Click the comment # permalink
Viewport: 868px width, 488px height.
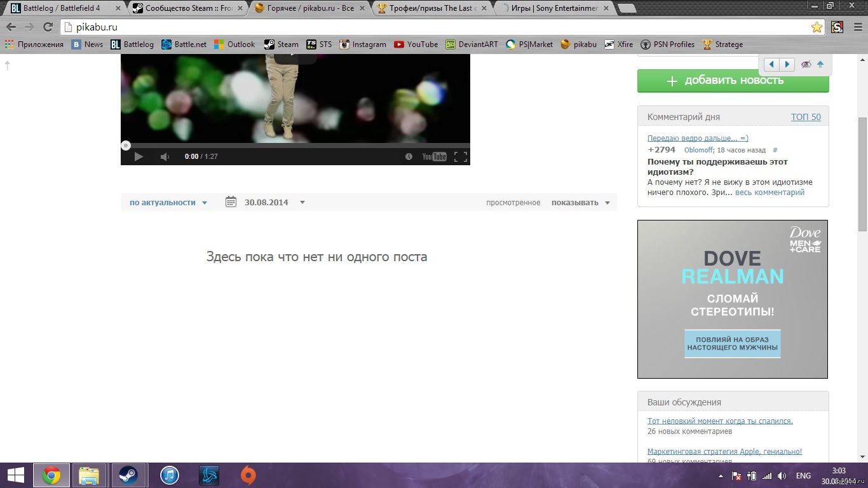(775, 150)
